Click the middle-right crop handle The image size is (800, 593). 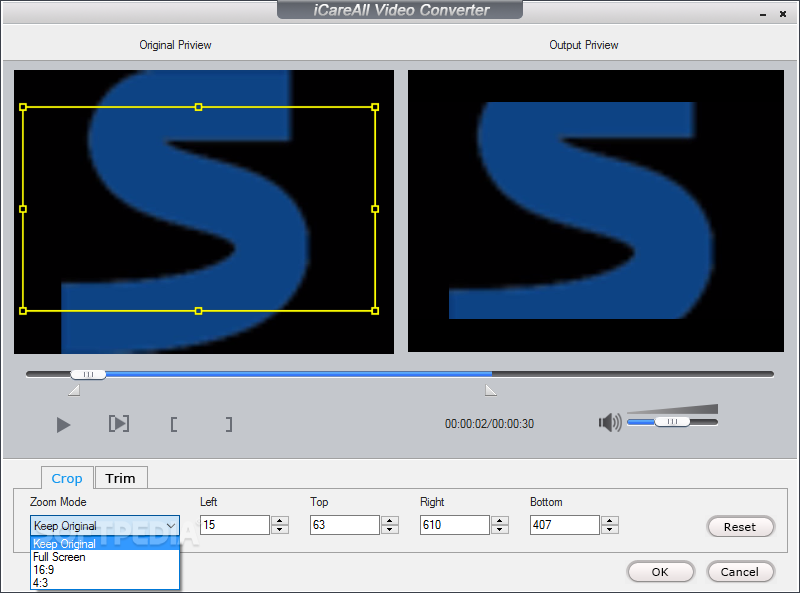click(x=375, y=209)
